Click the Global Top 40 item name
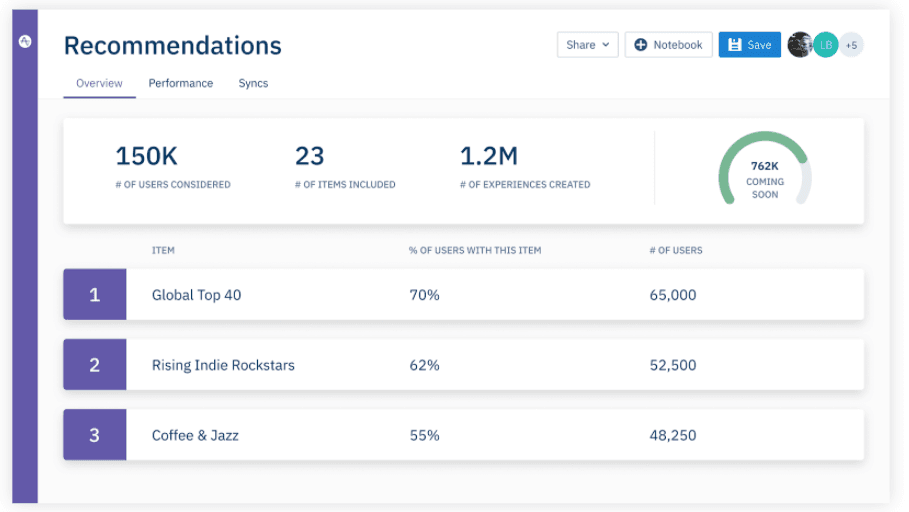 point(196,295)
